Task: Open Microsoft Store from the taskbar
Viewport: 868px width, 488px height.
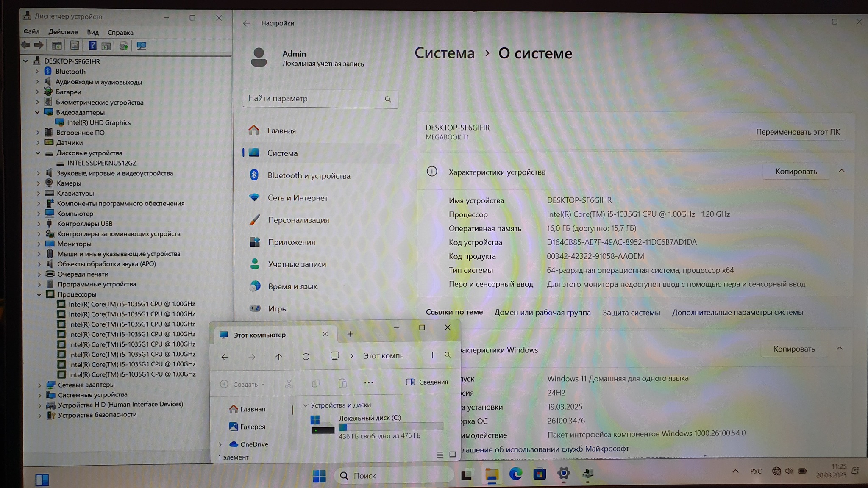Action: pyautogui.click(x=539, y=474)
